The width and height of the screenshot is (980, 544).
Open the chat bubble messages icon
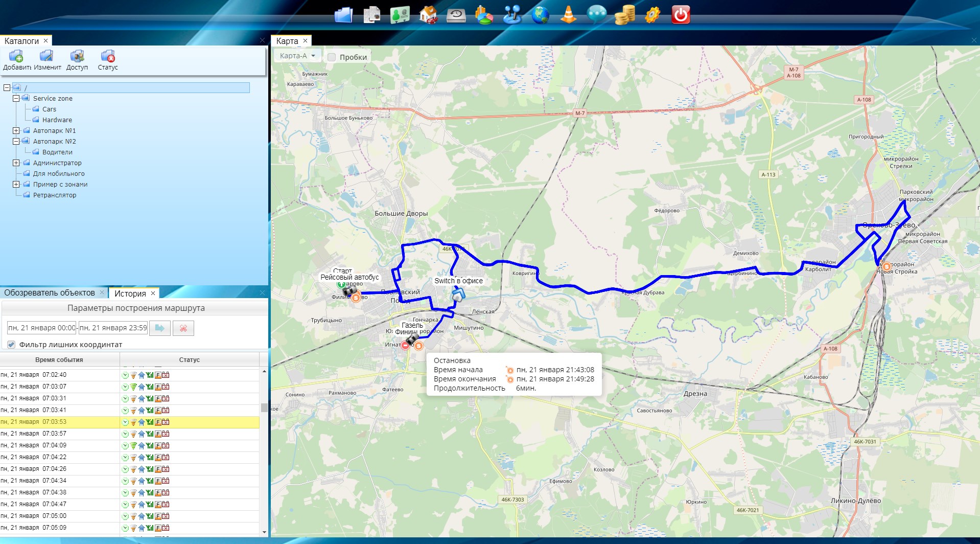tap(596, 15)
